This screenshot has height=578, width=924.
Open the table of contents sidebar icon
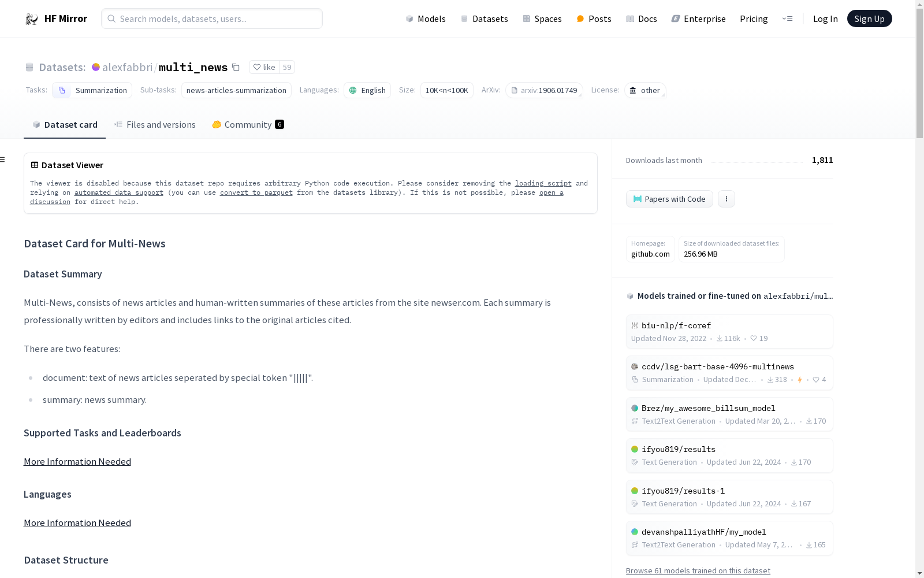(3, 160)
